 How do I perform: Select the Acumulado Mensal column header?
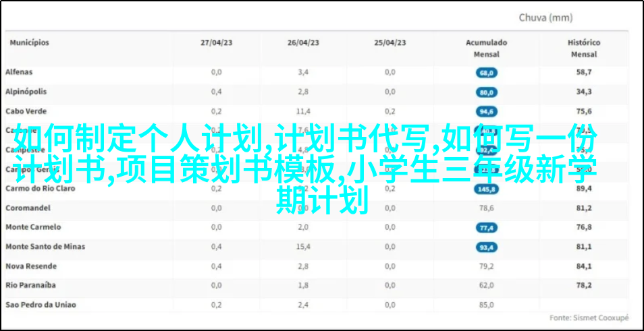[486, 49]
